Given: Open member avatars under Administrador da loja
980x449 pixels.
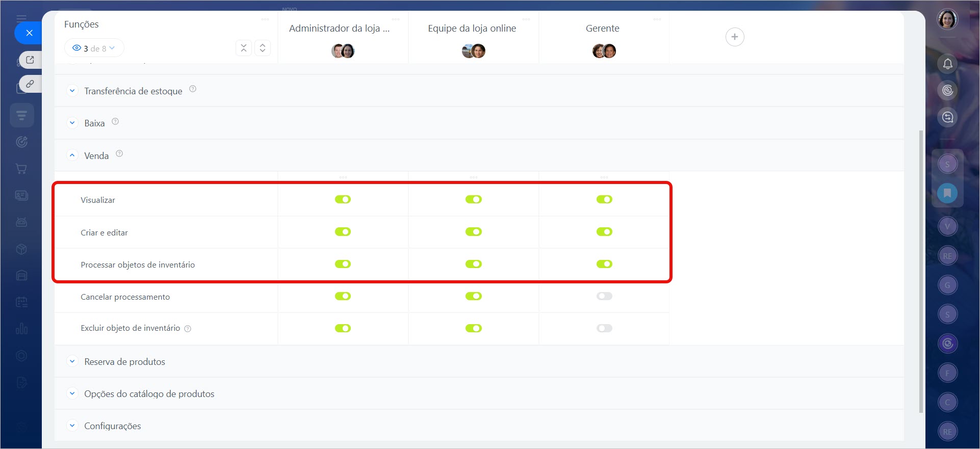Looking at the screenshot, I should click(343, 51).
